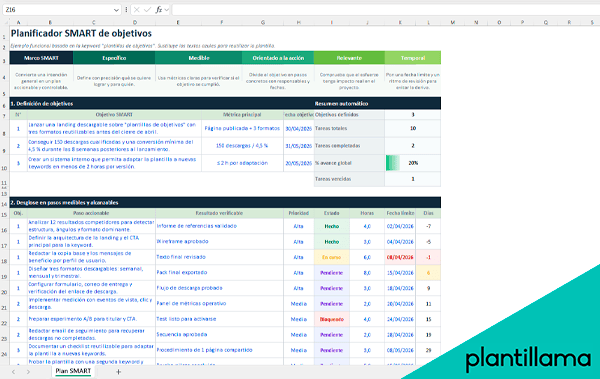This screenshot has height=379, width=600.
Task: Select row 8 header
Action: click(4, 129)
